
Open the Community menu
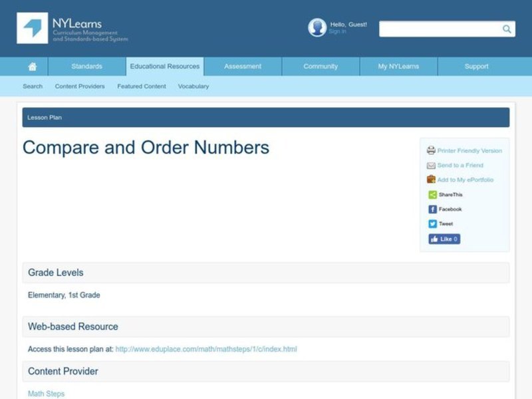(320, 66)
